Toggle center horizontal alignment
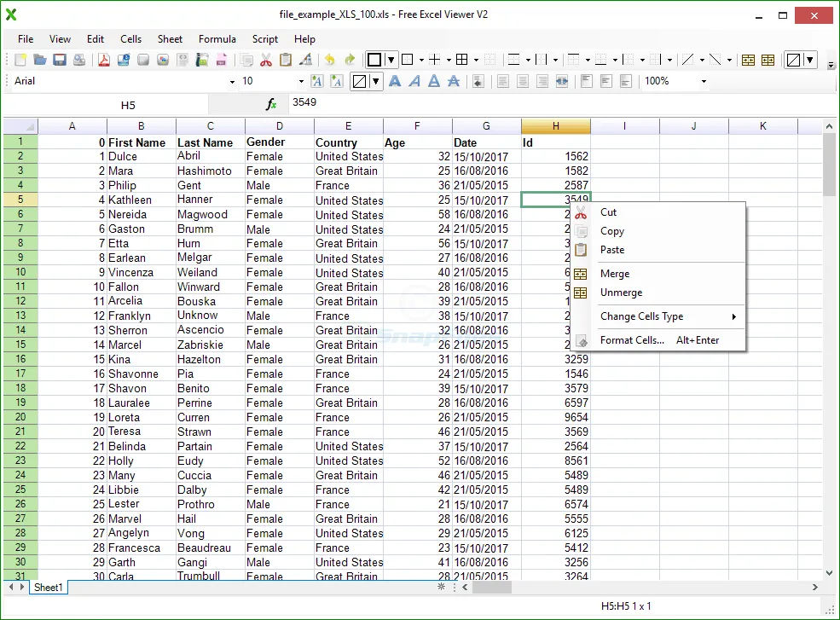The height and width of the screenshot is (620, 840). click(523, 81)
